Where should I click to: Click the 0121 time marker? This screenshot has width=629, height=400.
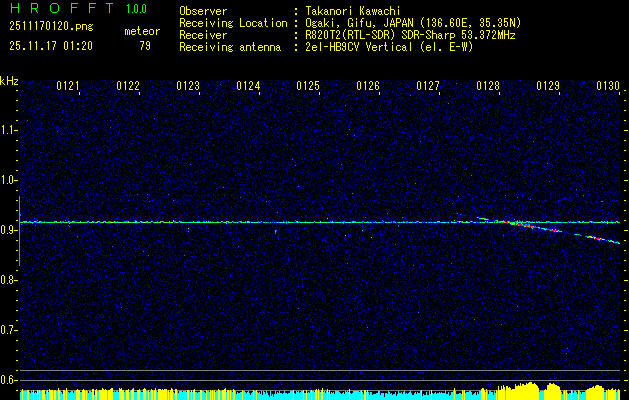68,86
